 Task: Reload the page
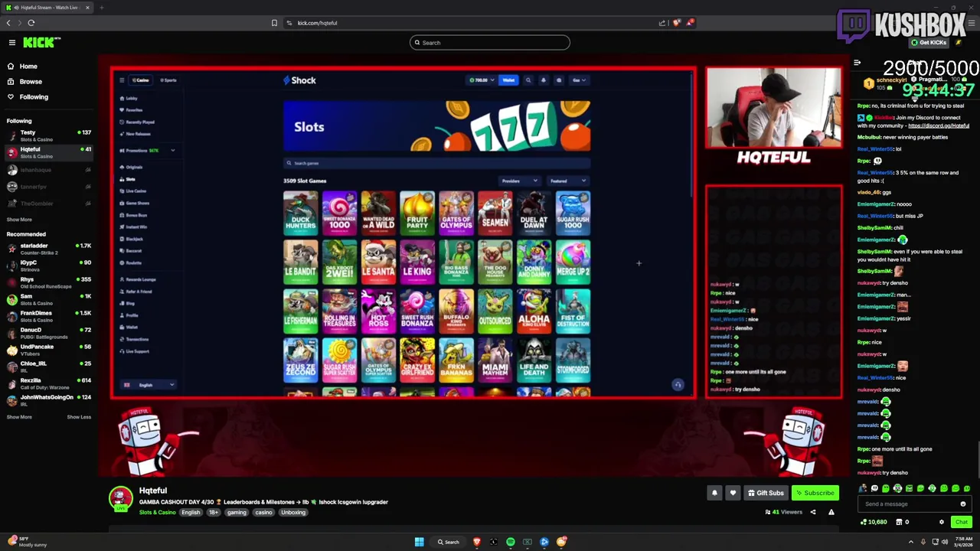tap(31, 23)
